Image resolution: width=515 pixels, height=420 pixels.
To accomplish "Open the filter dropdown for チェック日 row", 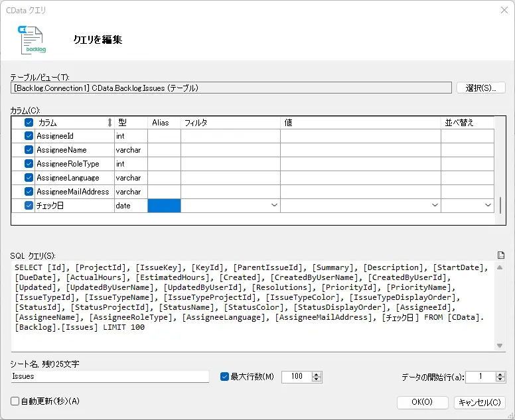I will [x=274, y=205].
